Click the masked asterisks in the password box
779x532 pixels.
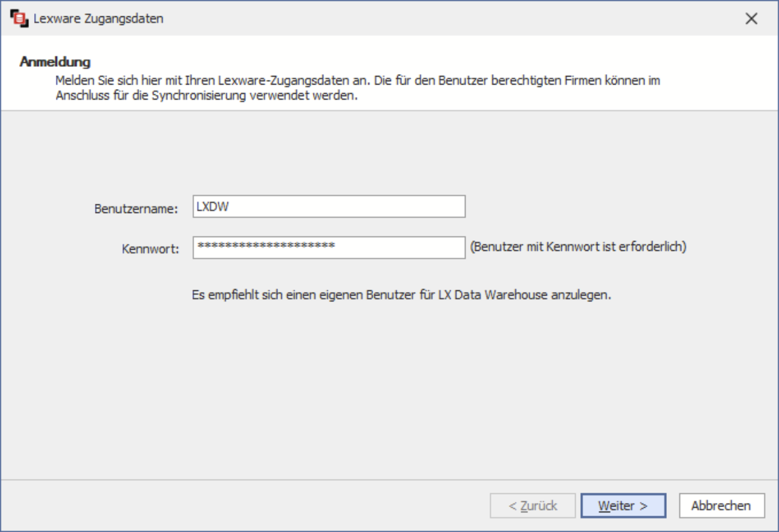266,246
